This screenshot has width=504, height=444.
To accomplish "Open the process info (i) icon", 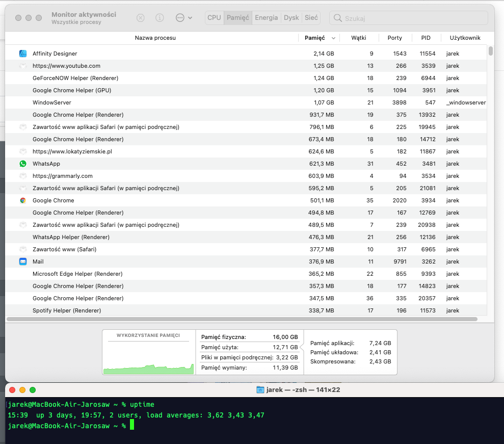I will tap(160, 18).
